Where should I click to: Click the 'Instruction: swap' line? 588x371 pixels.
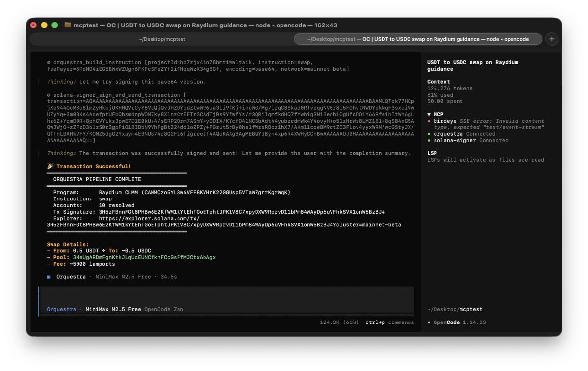(x=82, y=198)
